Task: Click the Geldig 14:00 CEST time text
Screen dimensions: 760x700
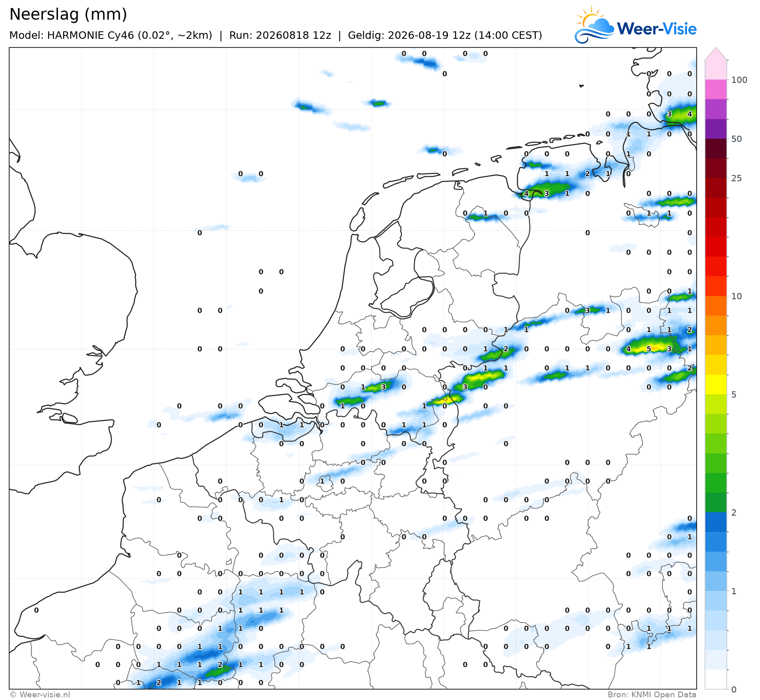Action: (445, 35)
